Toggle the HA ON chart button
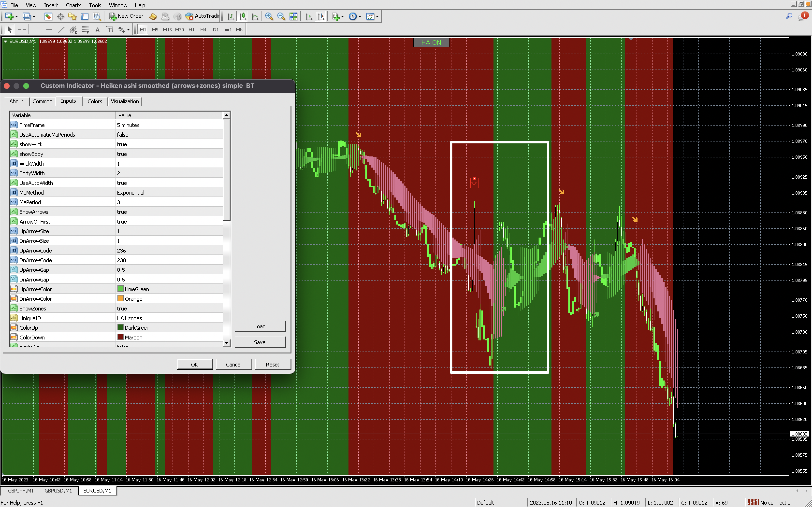This screenshot has height=507, width=812. coord(431,42)
